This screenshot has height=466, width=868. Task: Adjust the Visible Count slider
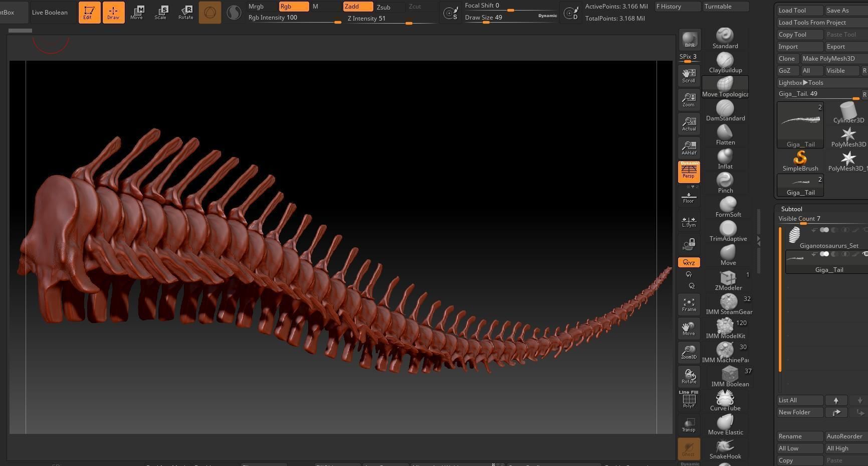[x=822, y=219]
